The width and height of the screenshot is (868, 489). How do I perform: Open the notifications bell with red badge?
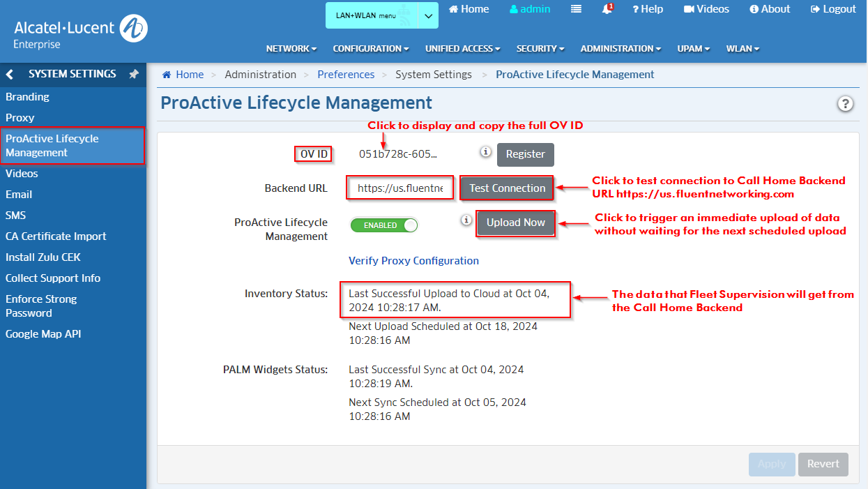606,9
